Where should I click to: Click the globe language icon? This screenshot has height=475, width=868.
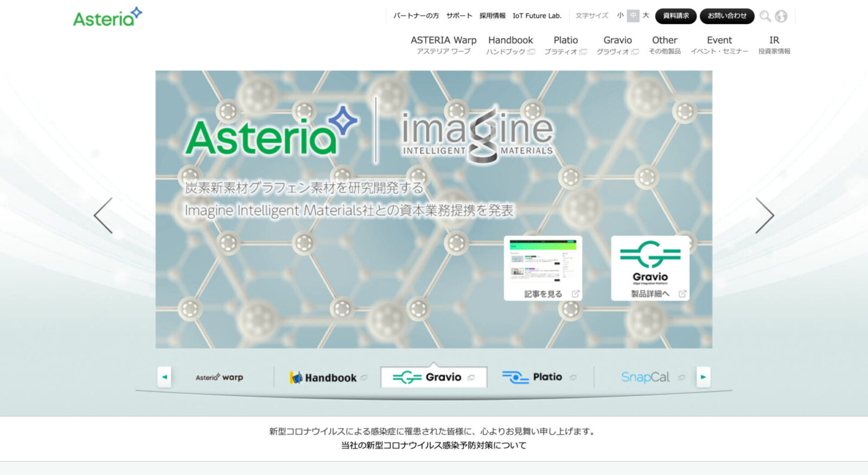pyautogui.click(x=781, y=16)
